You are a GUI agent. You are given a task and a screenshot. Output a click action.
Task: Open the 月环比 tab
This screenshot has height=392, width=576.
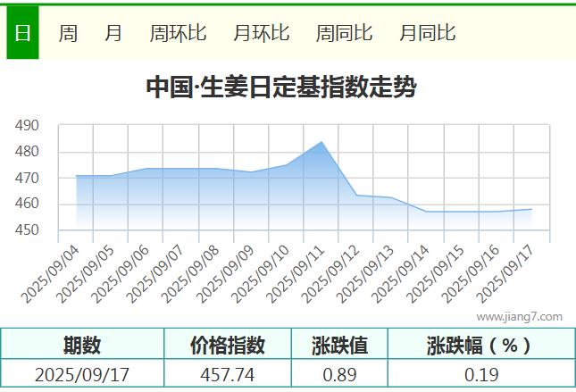click(262, 33)
